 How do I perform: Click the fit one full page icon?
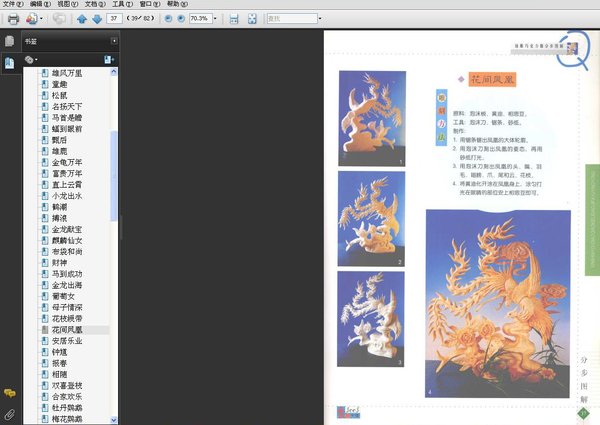(252, 19)
